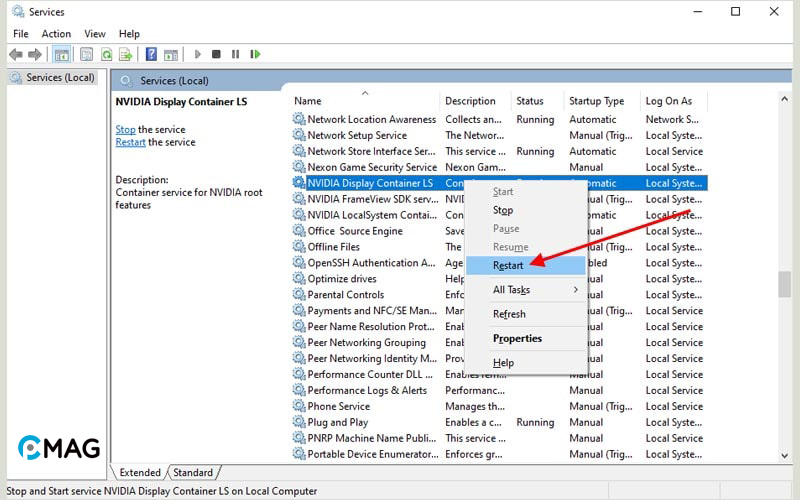Viewport: 800px width, 500px height.
Task: Select OpenSSH Authentication Agent row
Action: pos(499,263)
